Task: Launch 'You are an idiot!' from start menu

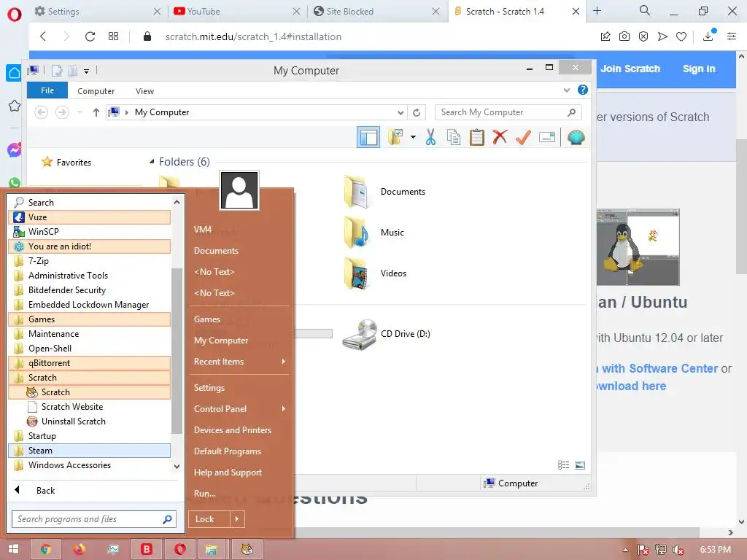Action: [x=89, y=246]
